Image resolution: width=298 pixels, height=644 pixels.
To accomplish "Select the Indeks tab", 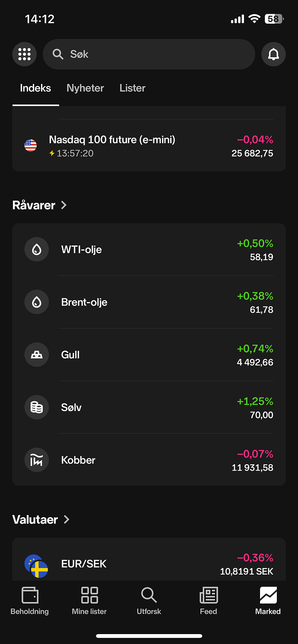I will coord(35,88).
